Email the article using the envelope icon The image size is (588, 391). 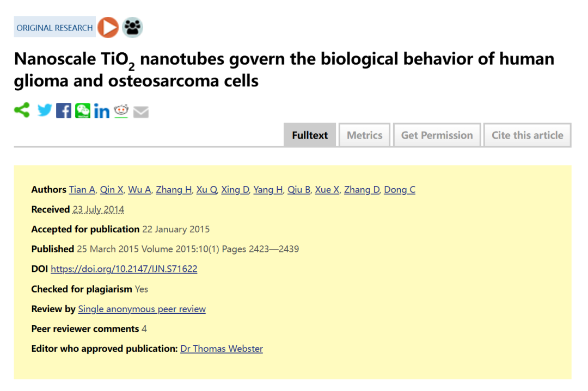[141, 112]
